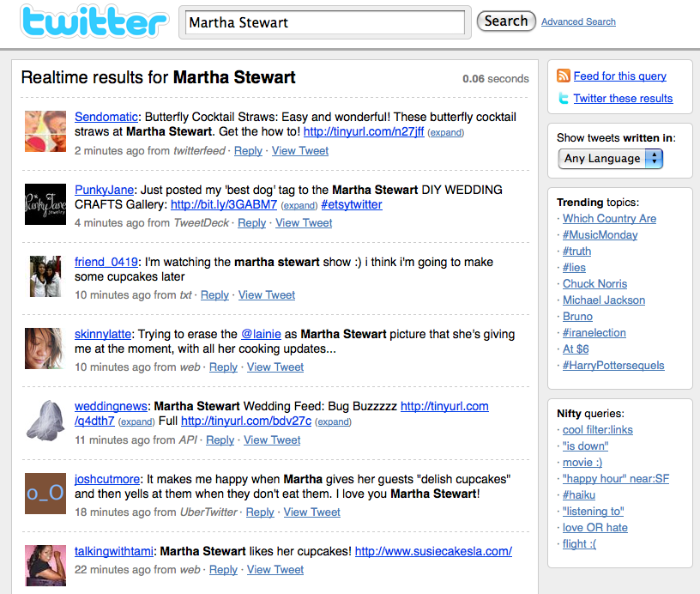Open the weddingnews username link
700x594 pixels.
(111, 406)
